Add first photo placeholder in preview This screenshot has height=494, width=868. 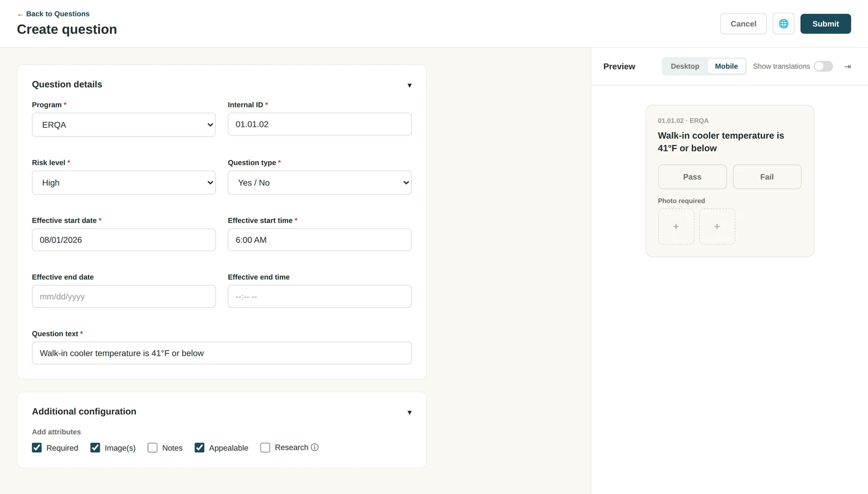pyautogui.click(x=676, y=227)
